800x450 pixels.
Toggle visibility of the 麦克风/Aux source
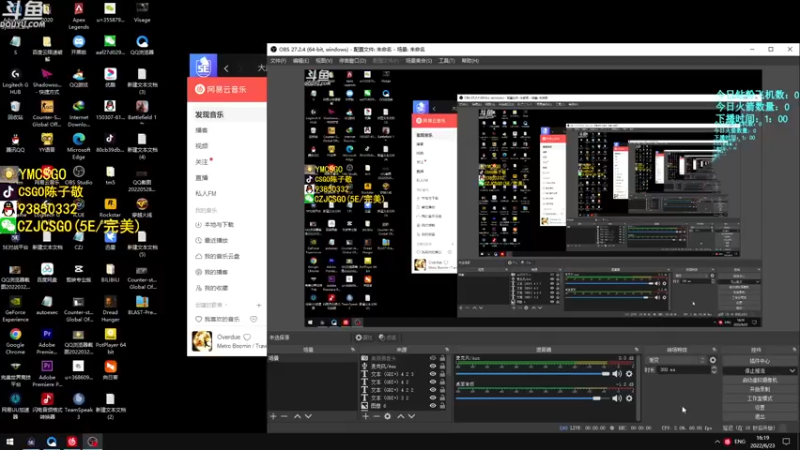433,366
